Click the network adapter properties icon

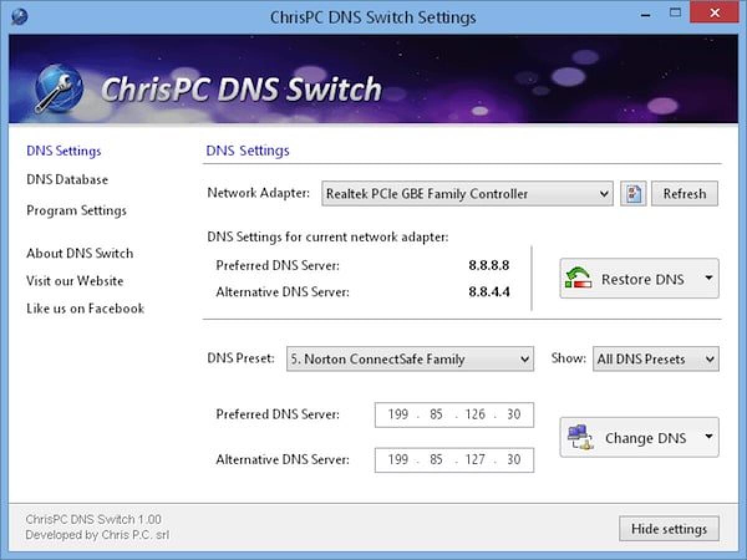pos(632,194)
